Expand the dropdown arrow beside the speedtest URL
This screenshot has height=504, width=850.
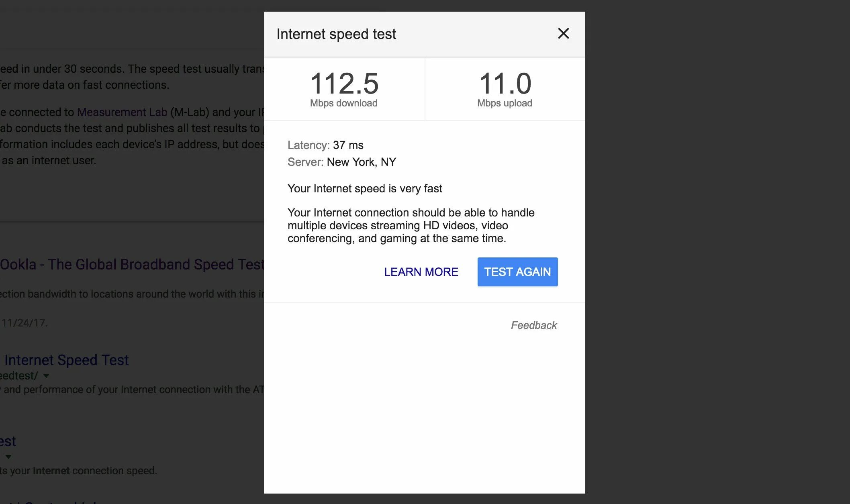tap(46, 376)
